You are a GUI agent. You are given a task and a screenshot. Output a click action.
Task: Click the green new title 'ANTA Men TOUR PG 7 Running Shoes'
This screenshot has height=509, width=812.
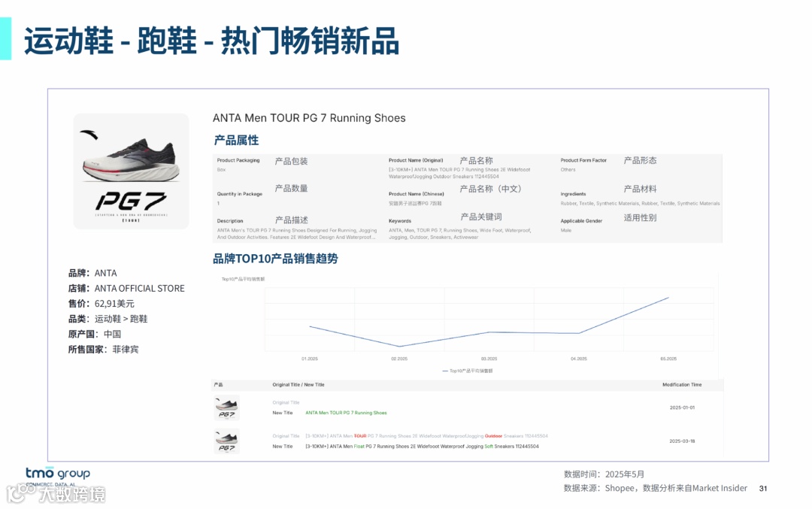tap(346, 414)
